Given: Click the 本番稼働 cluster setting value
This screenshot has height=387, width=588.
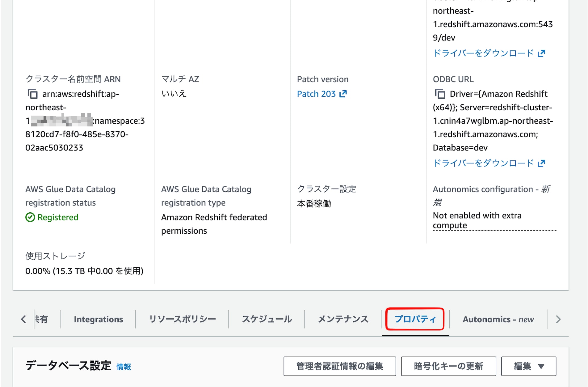Looking at the screenshot, I should pos(314,204).
